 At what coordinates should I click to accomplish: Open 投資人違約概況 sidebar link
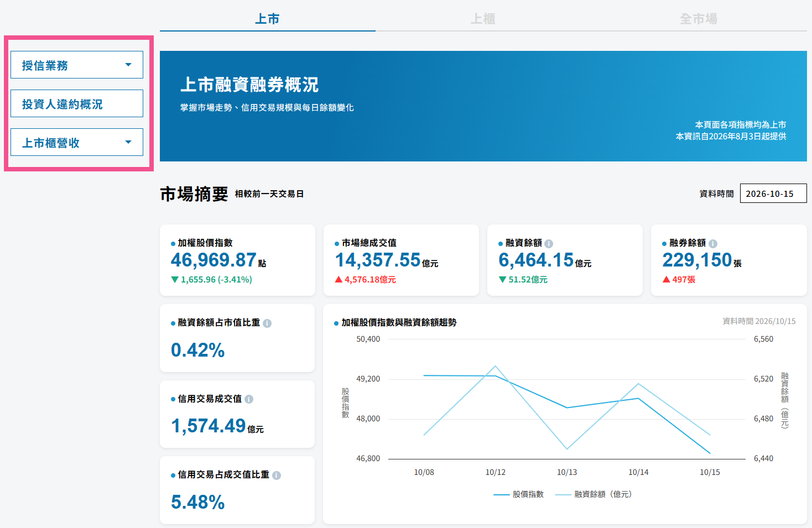(x=77, y=103)
